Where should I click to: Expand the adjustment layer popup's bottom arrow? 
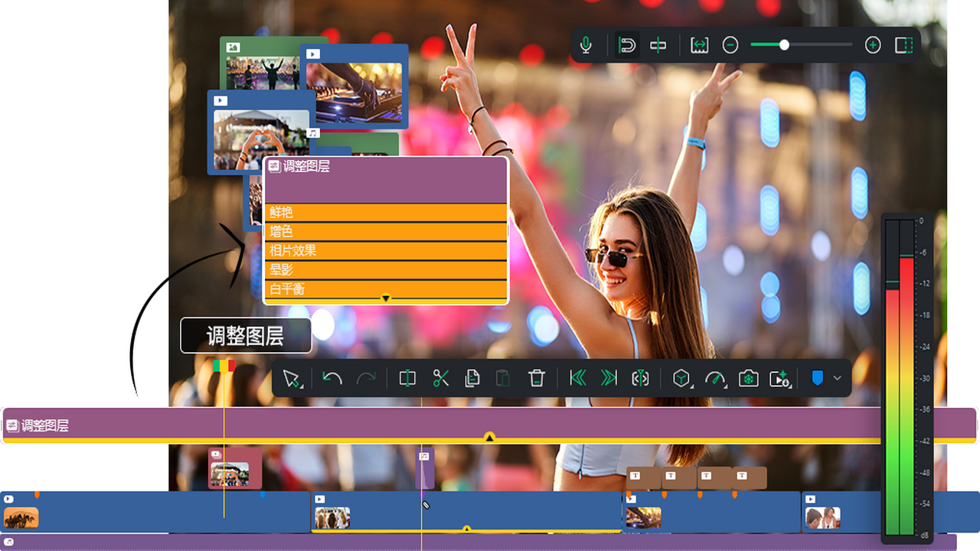click(x=386, y=298)
